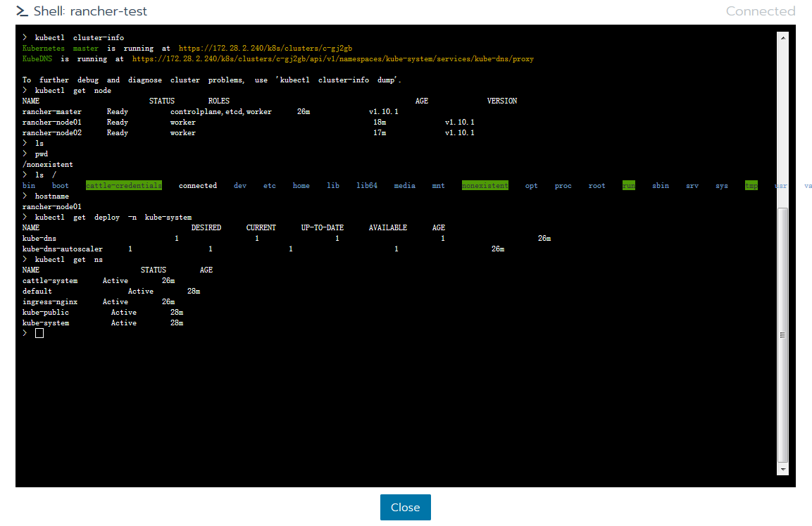Click the highlighted nonexistent directory in the ls output
The image size is (812, 526).
(485, 186)
